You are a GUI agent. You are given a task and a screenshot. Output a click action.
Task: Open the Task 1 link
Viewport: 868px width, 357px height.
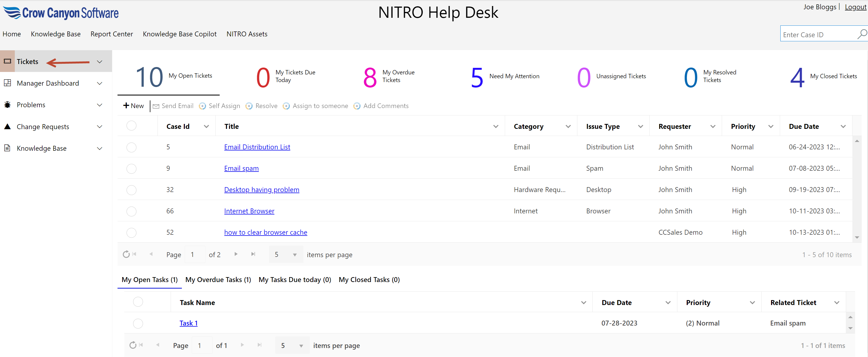tap(189, 323)
